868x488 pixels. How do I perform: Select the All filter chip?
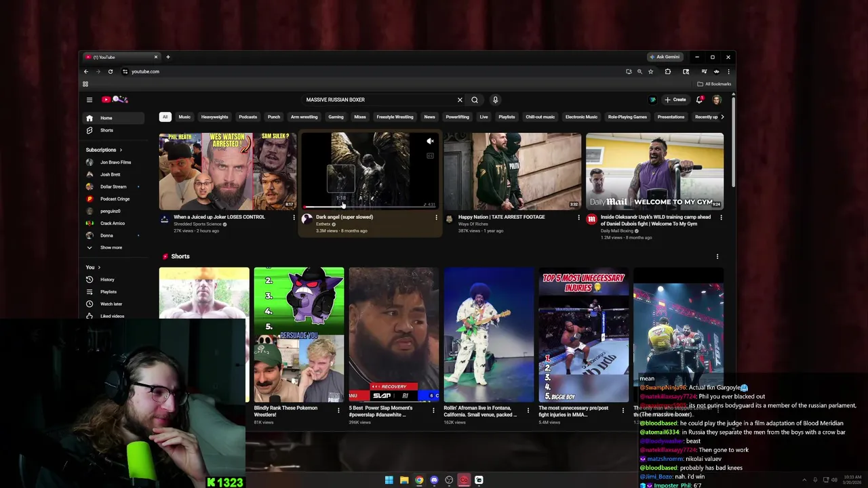click(165, 117)
